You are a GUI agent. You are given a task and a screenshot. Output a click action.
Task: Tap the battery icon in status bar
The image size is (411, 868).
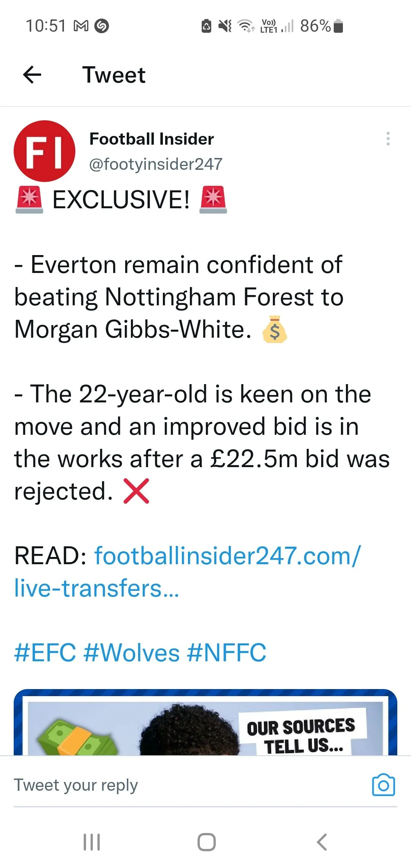pos(338,26)
